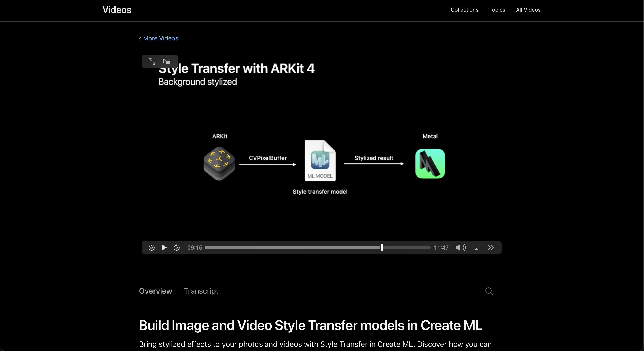
Task: Mute the video volume
Action: click(460, 247)
